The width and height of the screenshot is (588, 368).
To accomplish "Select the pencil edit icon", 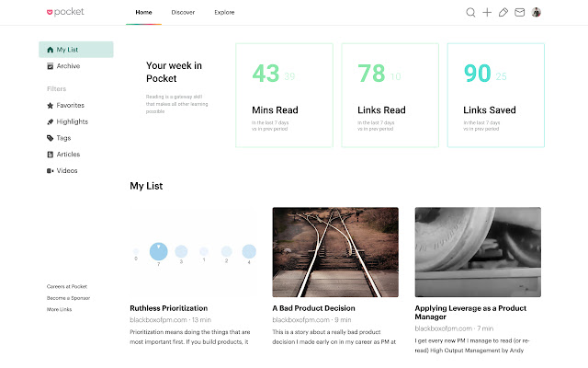I will coord(503,12).
